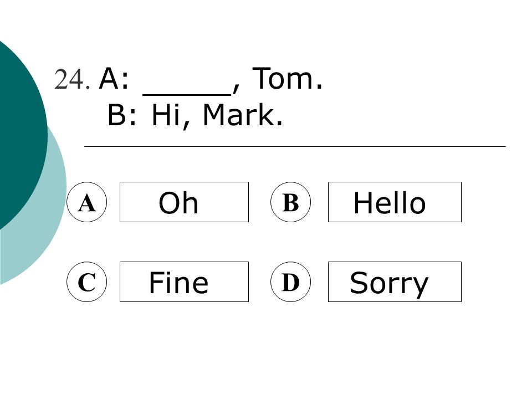The image size is (532, 399).
Task: Click the word 'Tom' in the question
Action: point(283,78)
